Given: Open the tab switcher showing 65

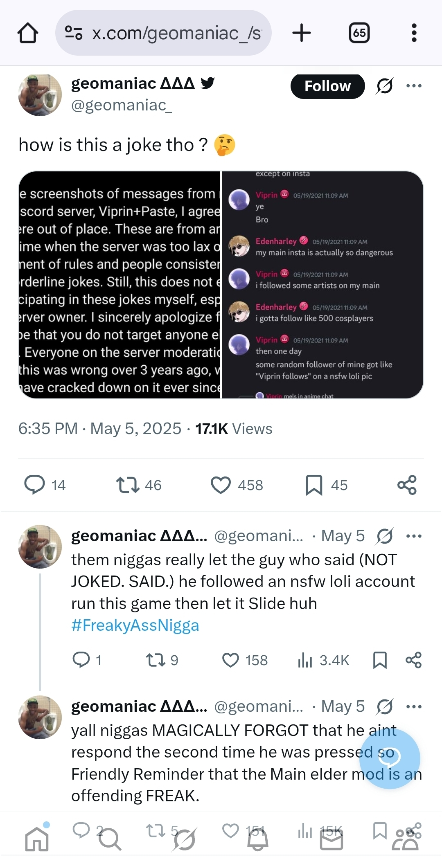Looking at the screenshot, I should tap(359, 33).
